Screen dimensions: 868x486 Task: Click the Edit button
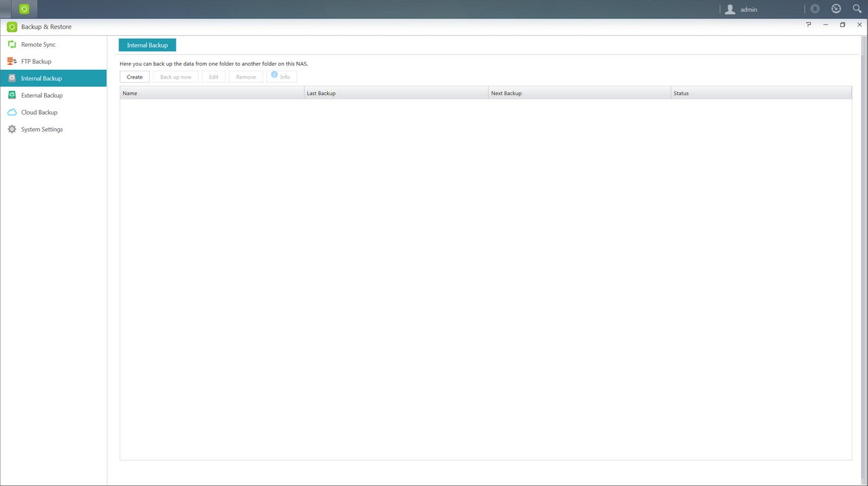(214, 77)
